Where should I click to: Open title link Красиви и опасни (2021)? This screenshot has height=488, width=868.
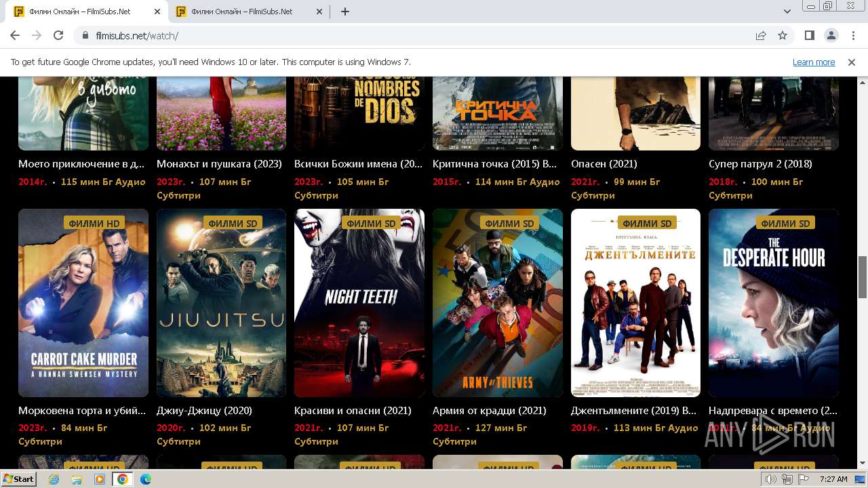pyautogui.click(x=353, y=411)
